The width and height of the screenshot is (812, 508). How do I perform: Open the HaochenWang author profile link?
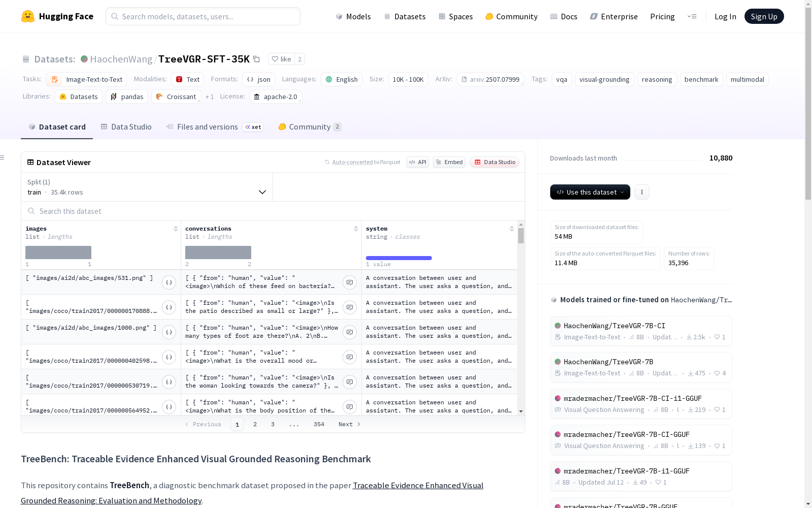click(x=121, y=59)
